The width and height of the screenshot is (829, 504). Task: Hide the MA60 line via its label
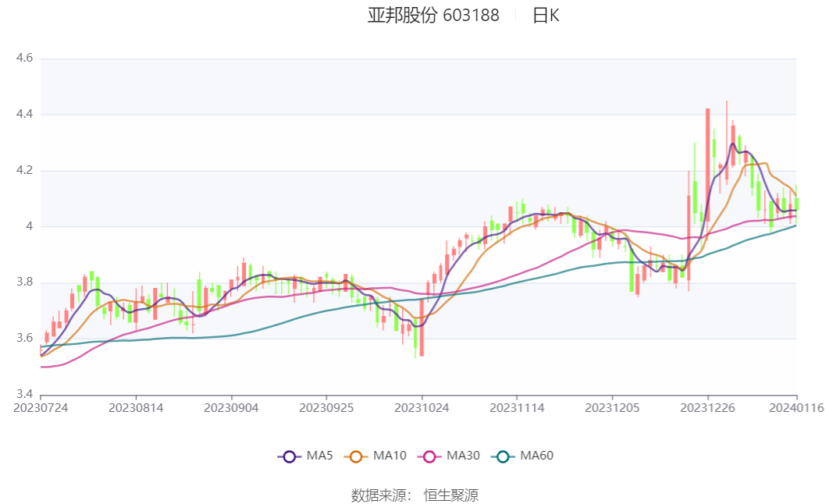(x=536, y=456)
